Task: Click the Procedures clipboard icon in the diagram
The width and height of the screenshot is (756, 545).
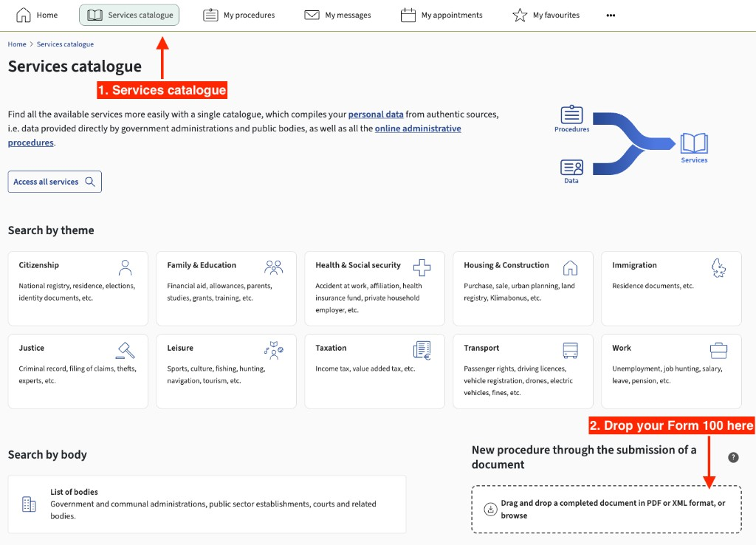Action: (x=572, y=114)
